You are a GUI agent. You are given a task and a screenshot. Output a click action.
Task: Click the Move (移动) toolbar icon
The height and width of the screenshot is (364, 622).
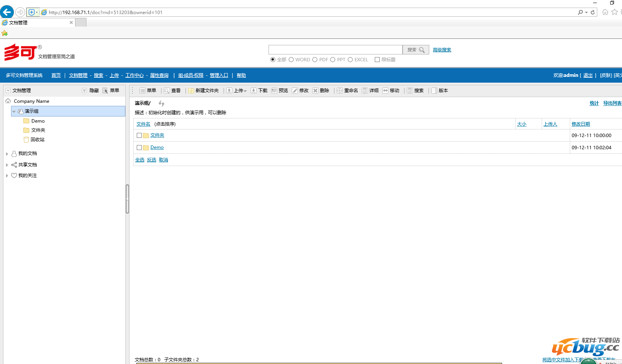[385, 91]
